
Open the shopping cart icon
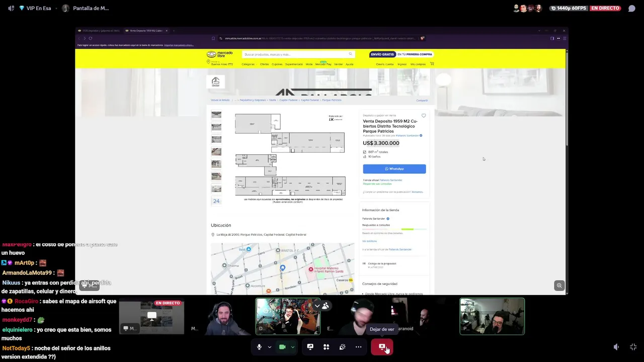tap(432, 64)
